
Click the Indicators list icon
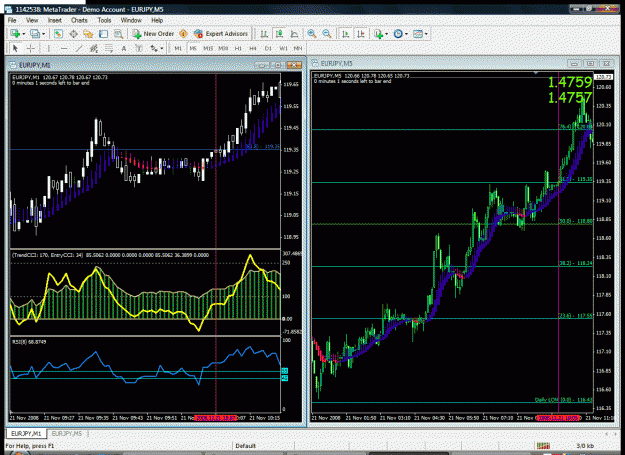click(378, 34)
